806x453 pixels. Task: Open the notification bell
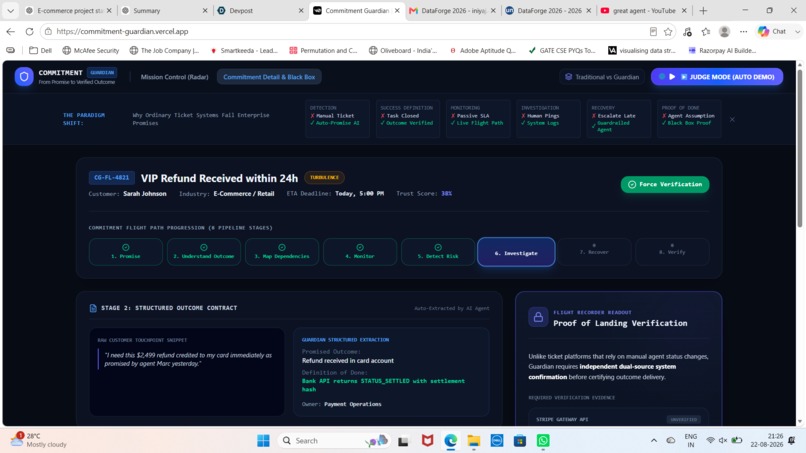(791, 441)
